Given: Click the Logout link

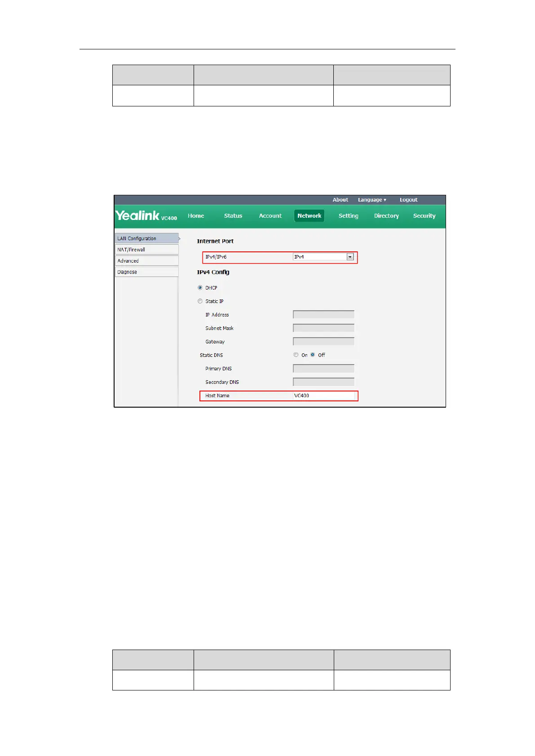Looking at the screenshot, I should [x=409, y=200].
